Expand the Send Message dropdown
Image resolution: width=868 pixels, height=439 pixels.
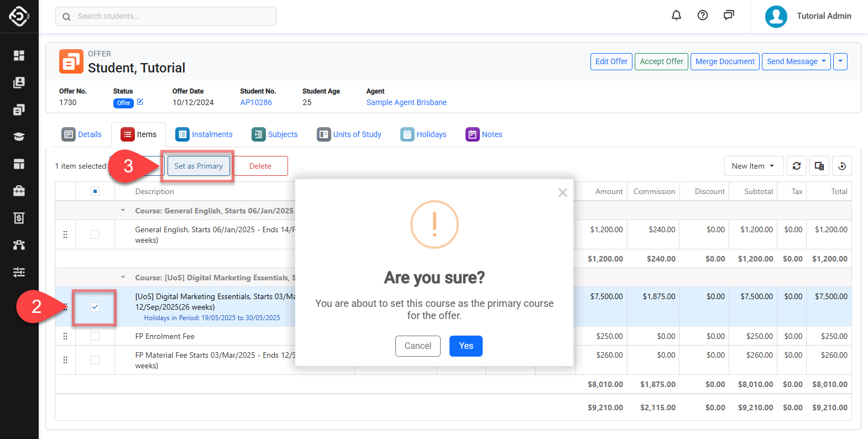[x=796, y=61]
